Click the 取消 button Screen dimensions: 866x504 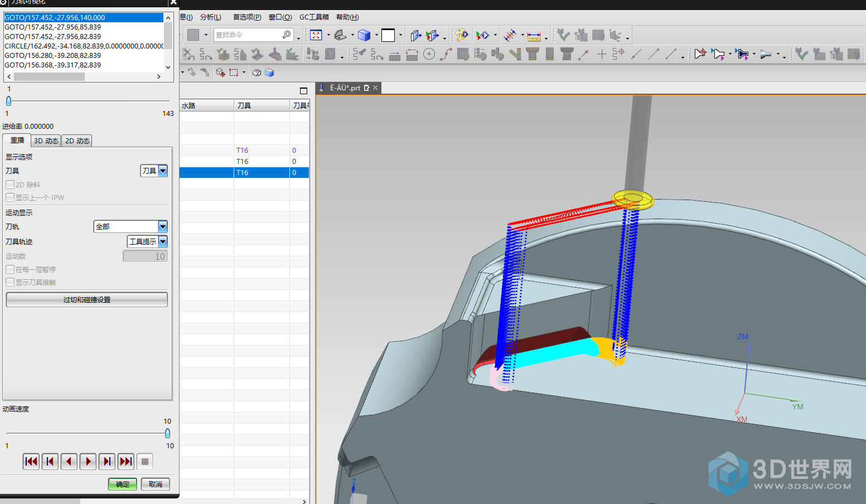[x=156, y=484]
